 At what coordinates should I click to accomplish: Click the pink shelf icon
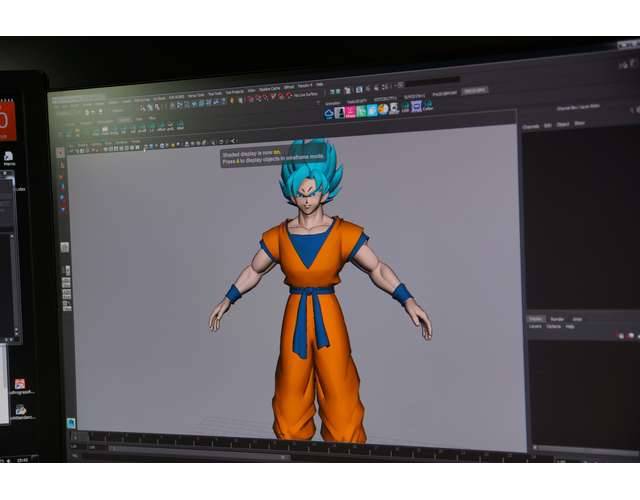(x=350, y=112)
